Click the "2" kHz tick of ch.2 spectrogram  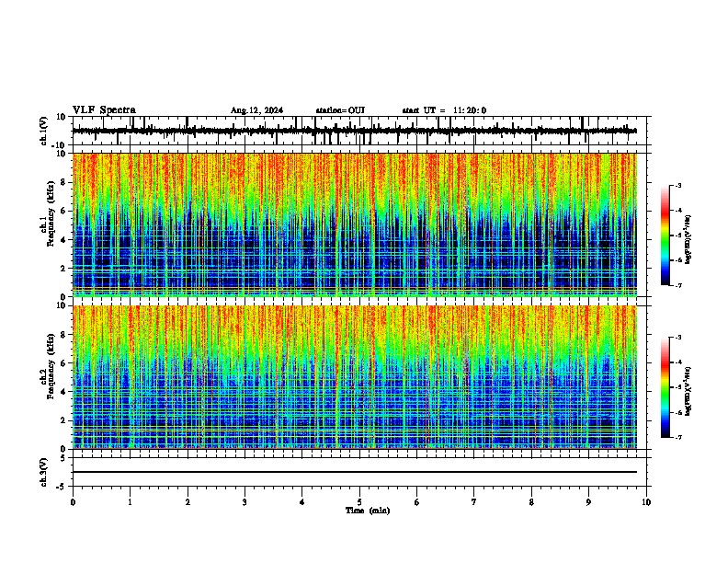point(64,420)
